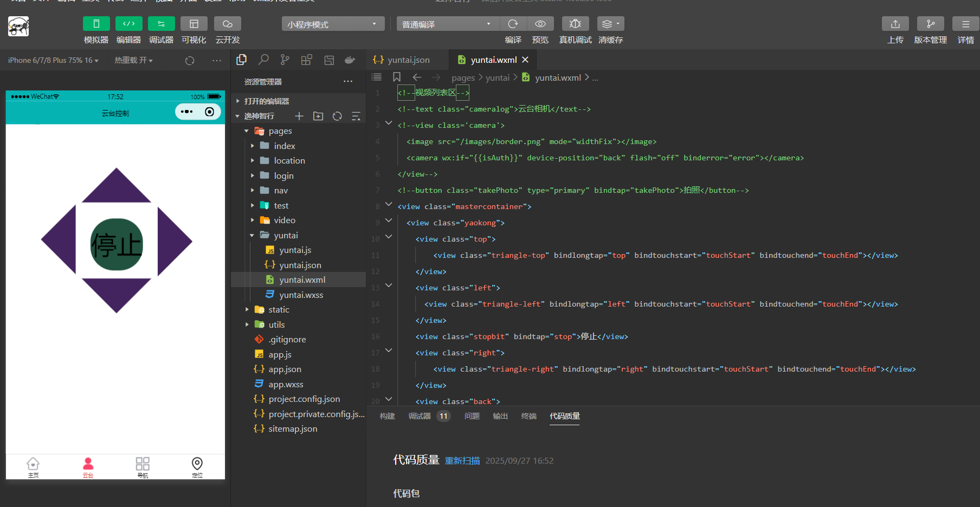Click the preview eye icon
The width and height of the screenshot is (980, 507).
coord(540,24)
